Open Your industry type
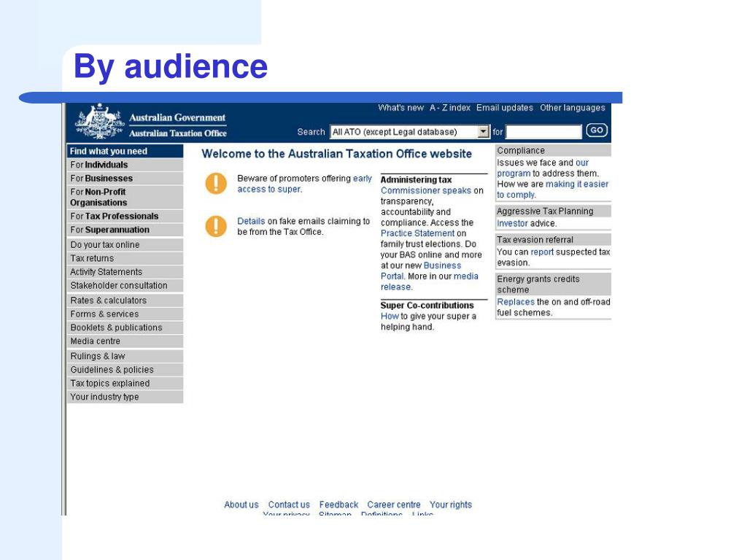This screenshot has width=747, height=560. pyautogui.click(x=125, y=397)
